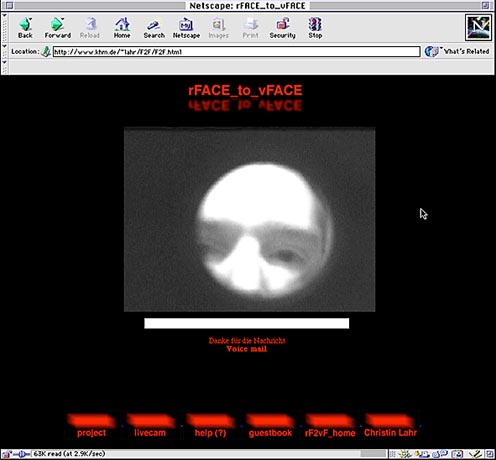Click the Forward navigation icon
This screenshot has height=460, width=496.
coord(58,28)
